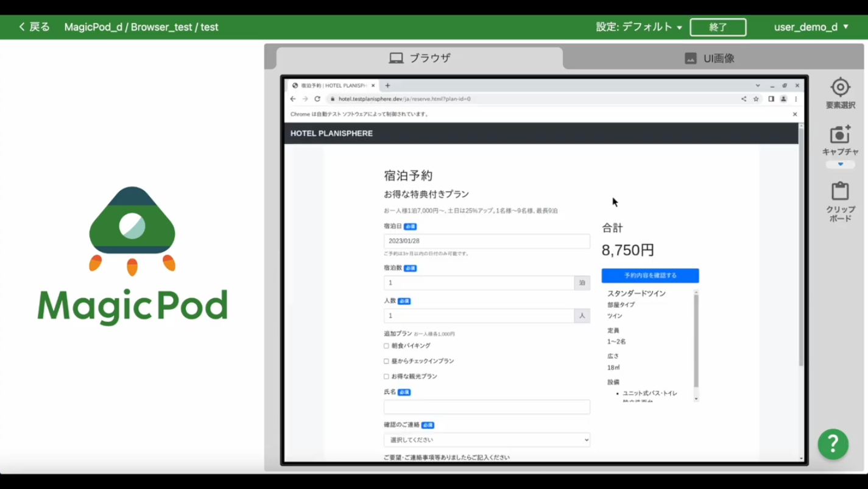The image size is (868, 489).
Task: Click the スタンダードツイン room heading
Action: coord(637,293)
